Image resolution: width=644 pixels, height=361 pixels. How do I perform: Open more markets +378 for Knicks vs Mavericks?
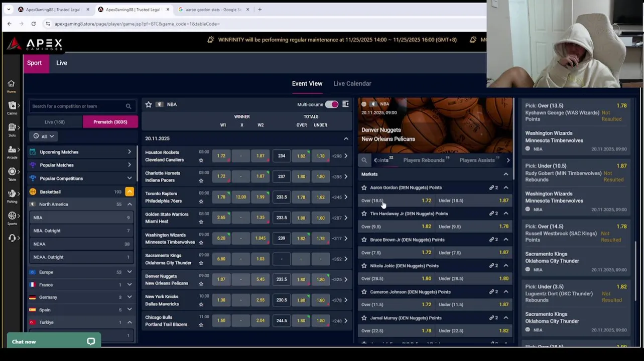click(340, 300)
